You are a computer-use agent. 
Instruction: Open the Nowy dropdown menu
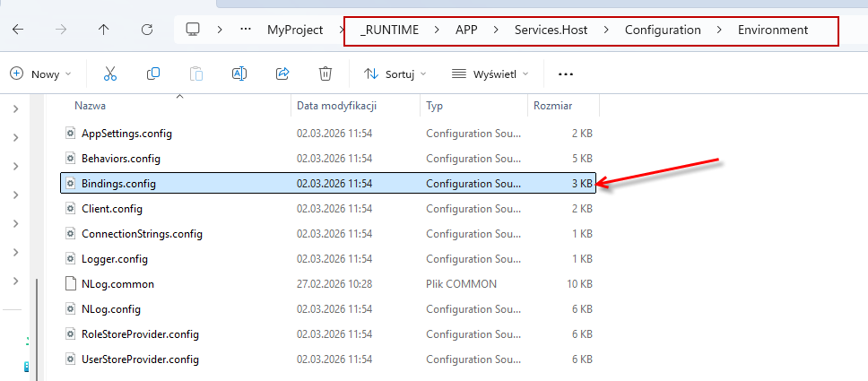point(41,74)
